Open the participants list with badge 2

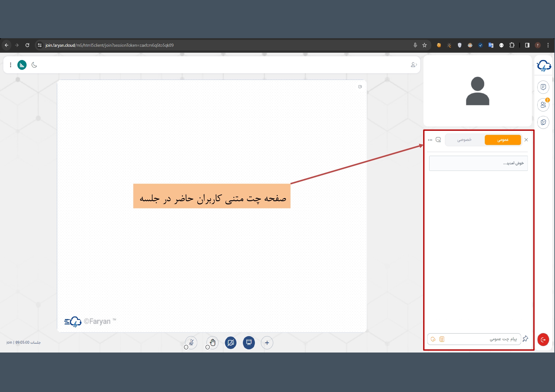[543, 105]
